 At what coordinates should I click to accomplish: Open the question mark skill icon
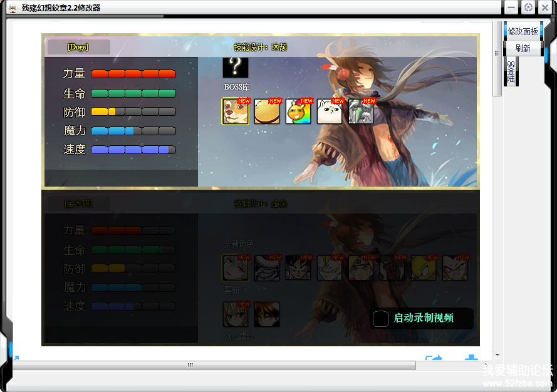pos(236,67)
